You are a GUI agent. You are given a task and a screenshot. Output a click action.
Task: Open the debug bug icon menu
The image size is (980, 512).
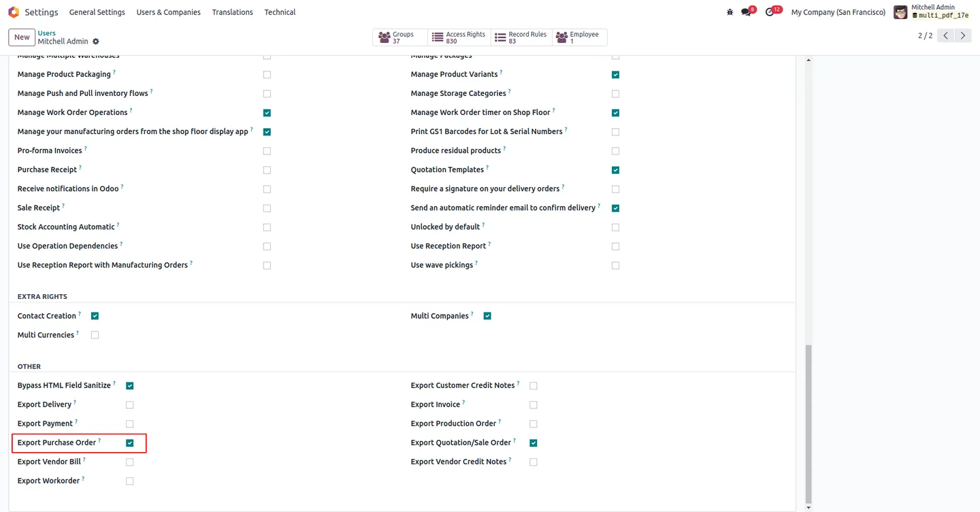coord(730,12)
